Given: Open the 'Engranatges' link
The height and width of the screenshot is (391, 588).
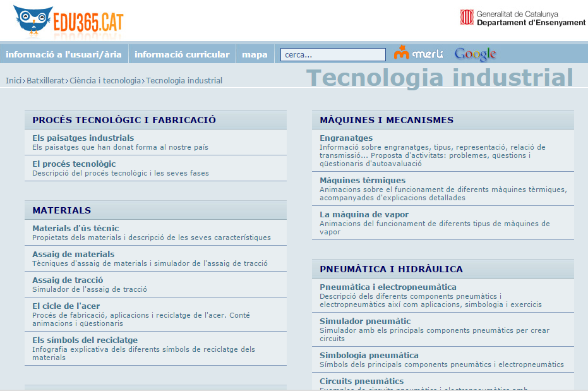Looking at the screenshot, I should pyautogui.click(x=346, y=138).
